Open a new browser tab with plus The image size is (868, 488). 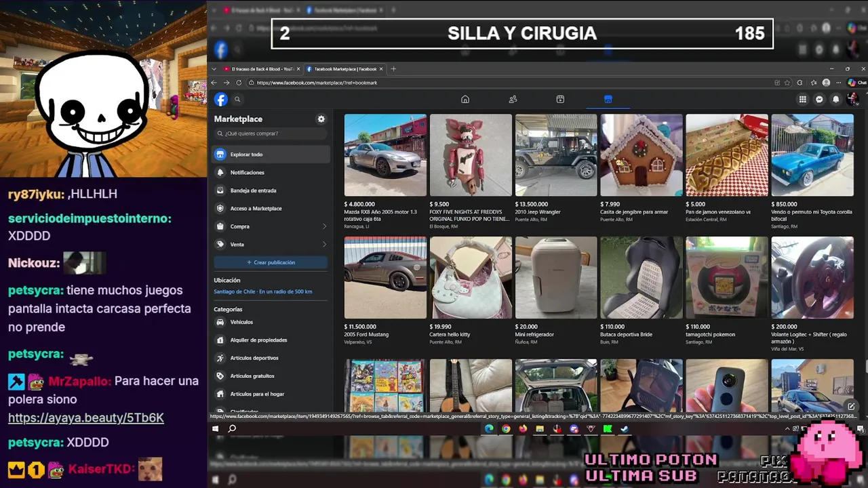pyautogui.click(x=393, y=69)
